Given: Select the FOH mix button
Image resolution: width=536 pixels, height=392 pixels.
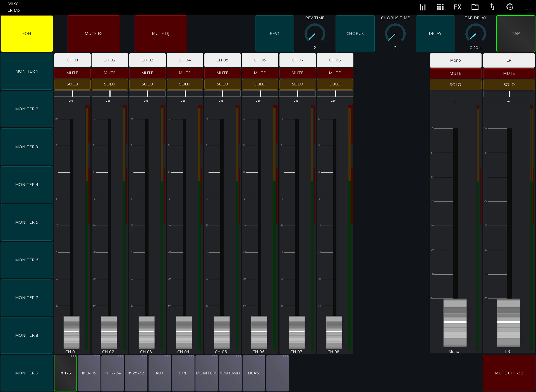Looking at the screenshot, I should pyautogui.click(x=27, y=34).
